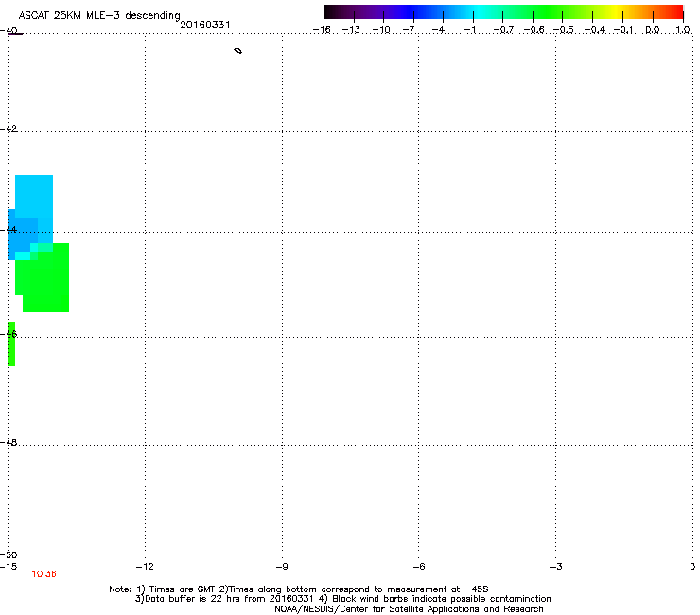Click the longitude axis label '-12'
Image resolution: width=700 pixels, height=615 pixels.
point(145,567)
